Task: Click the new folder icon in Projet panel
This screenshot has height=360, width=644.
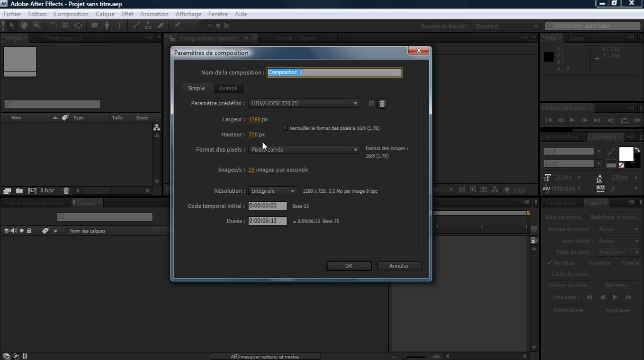Action: pos(19,190)
